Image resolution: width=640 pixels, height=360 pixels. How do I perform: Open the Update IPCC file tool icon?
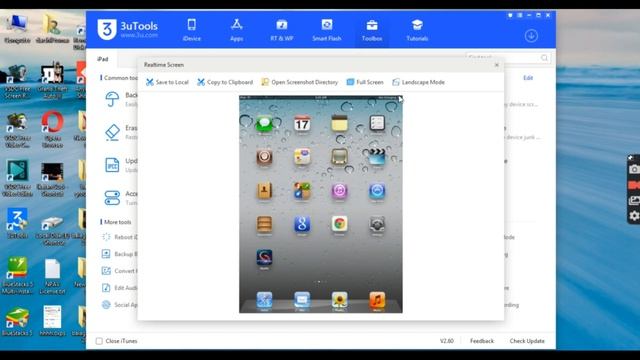tap(112, 165)
